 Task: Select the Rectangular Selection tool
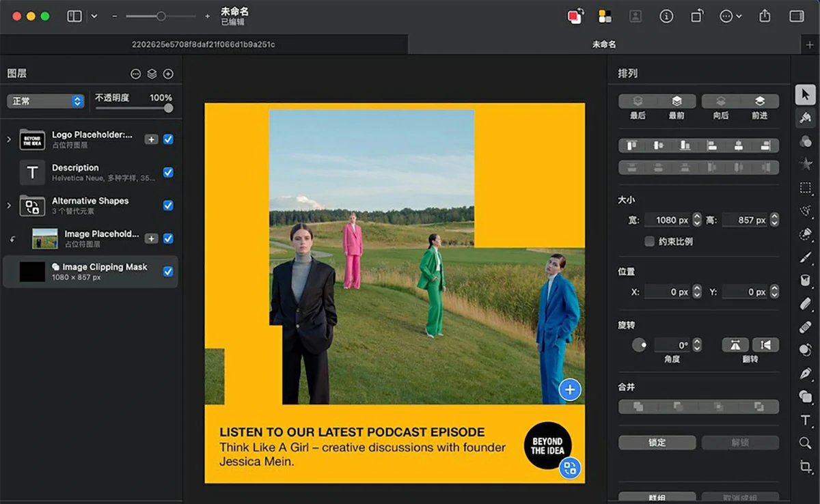(x=806, y=187)
